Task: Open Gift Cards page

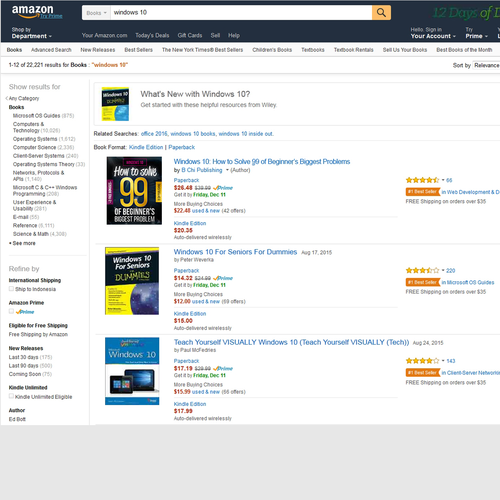Action: click(190, 35)
